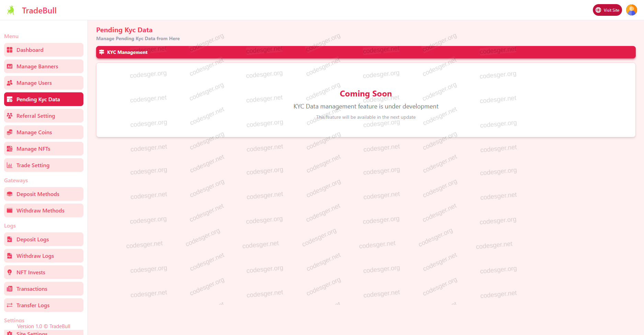Screen dimensions: 644x335
Task: Click the Manage Users people icon
Action: (10, 83)
